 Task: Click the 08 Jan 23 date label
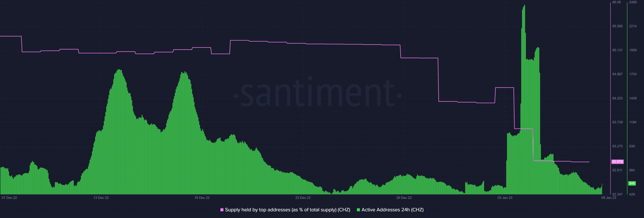[x=609, y=198]
